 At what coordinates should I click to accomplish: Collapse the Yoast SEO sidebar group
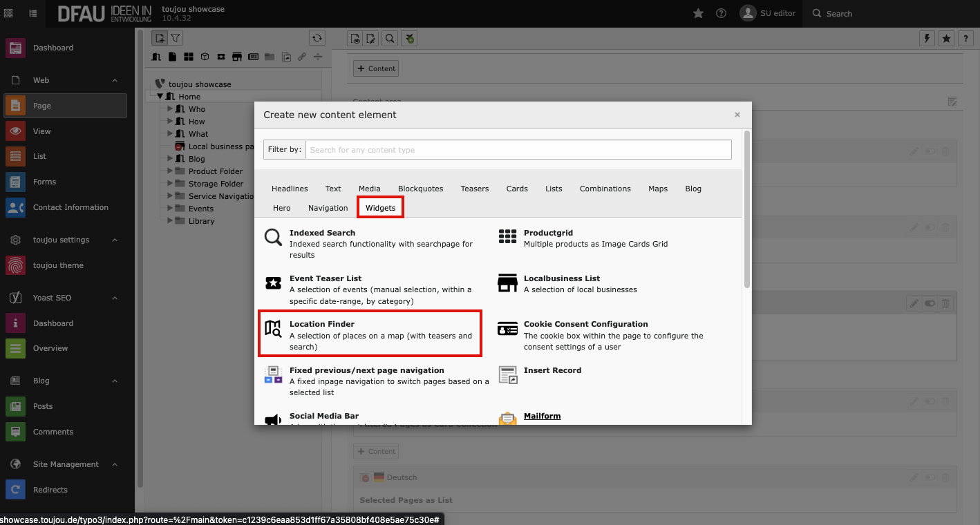115,298
